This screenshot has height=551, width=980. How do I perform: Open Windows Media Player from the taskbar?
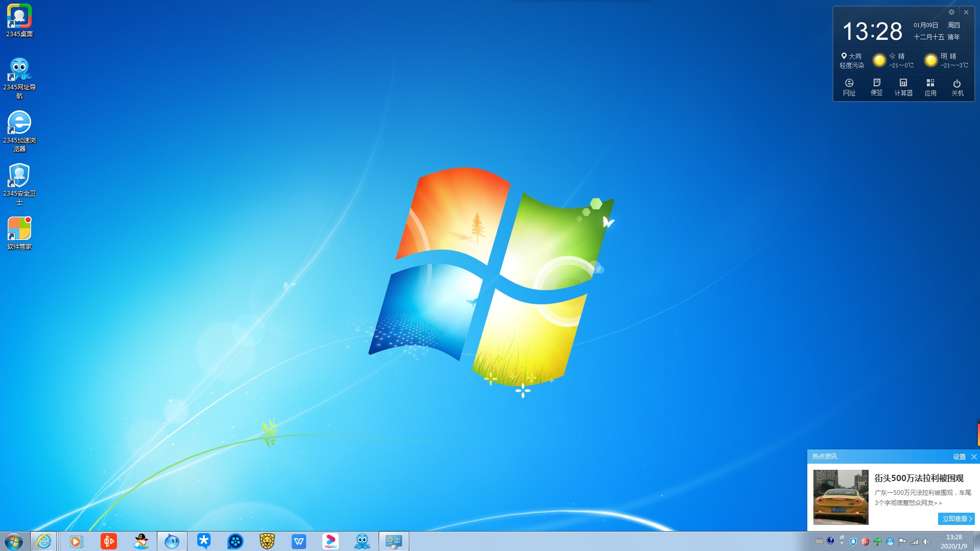[76, 541]
